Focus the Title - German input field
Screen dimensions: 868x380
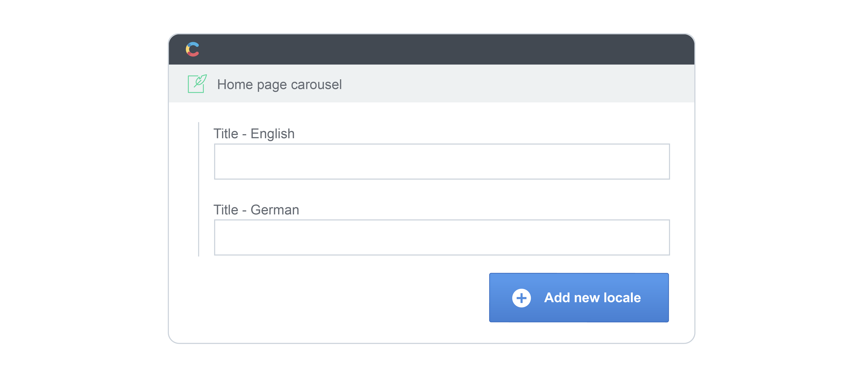pyautogui.click(x=441, y=237)
